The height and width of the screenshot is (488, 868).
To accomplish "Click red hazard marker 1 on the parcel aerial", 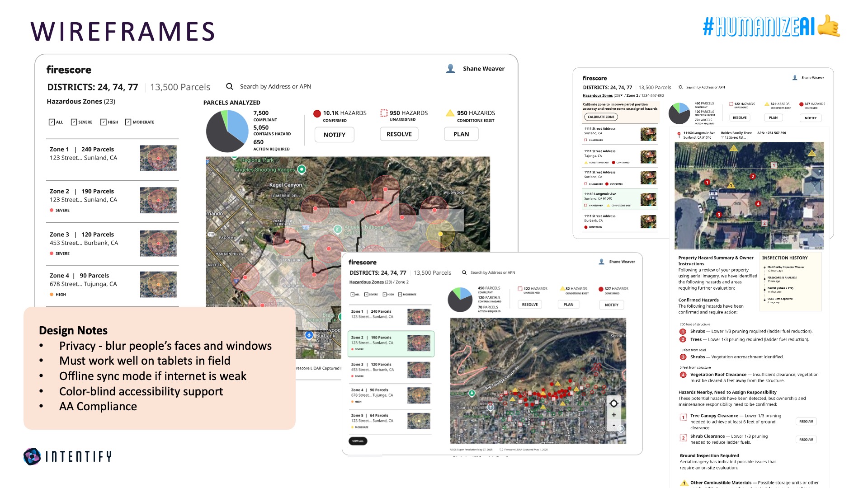I will click(x=707, y=182).
